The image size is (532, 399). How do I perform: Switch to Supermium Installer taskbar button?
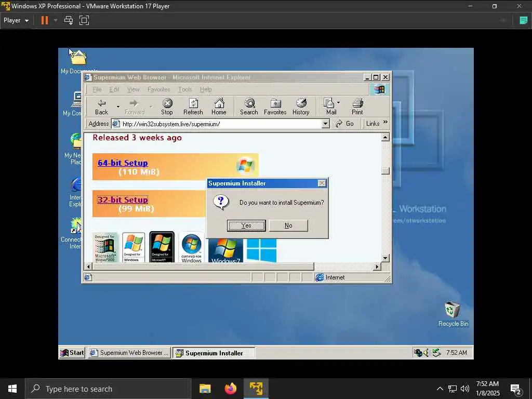[x=214, y=353]
